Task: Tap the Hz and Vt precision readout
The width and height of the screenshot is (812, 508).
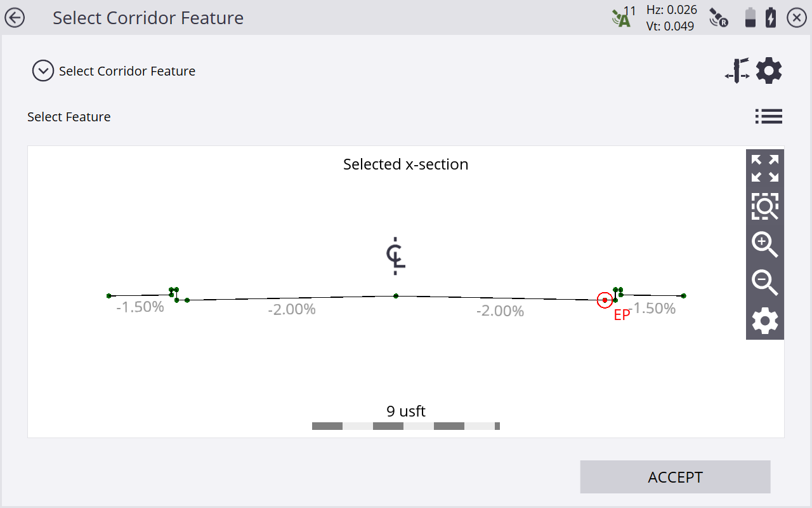Action: (x=671, y=18)
